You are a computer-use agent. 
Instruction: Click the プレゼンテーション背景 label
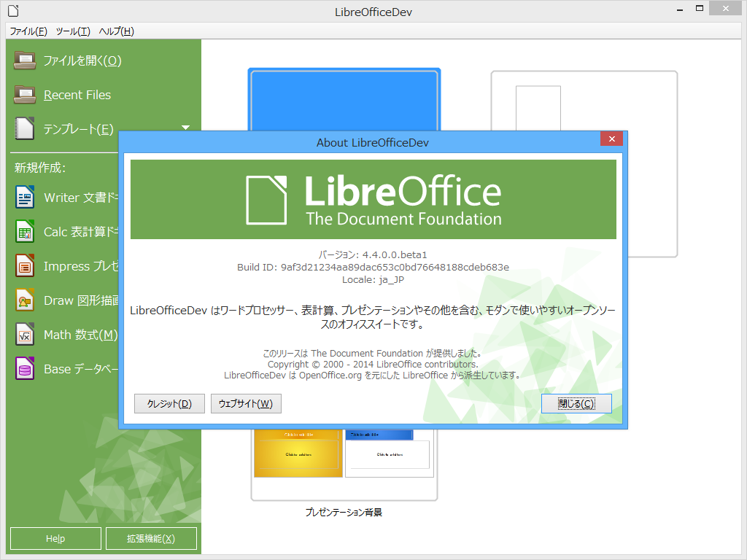click(x=344, y=513)
